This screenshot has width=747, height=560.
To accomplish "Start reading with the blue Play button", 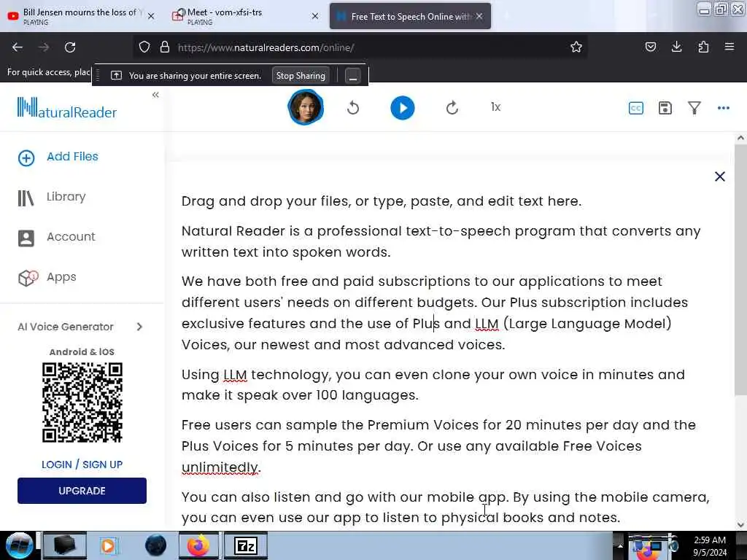I will click(403, 108).
